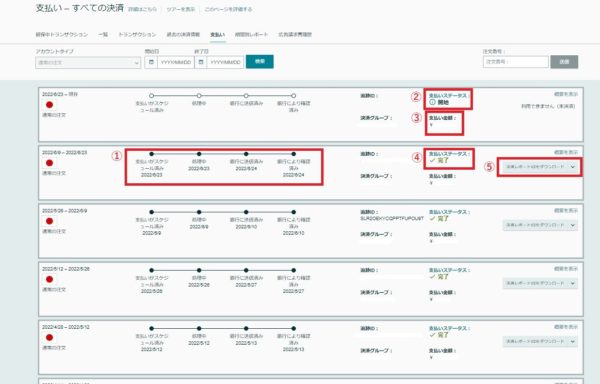
Task: Click the 完了 check mark in the 2022/5/12 – 2022/5/26 row
Action: click(432, 277)
